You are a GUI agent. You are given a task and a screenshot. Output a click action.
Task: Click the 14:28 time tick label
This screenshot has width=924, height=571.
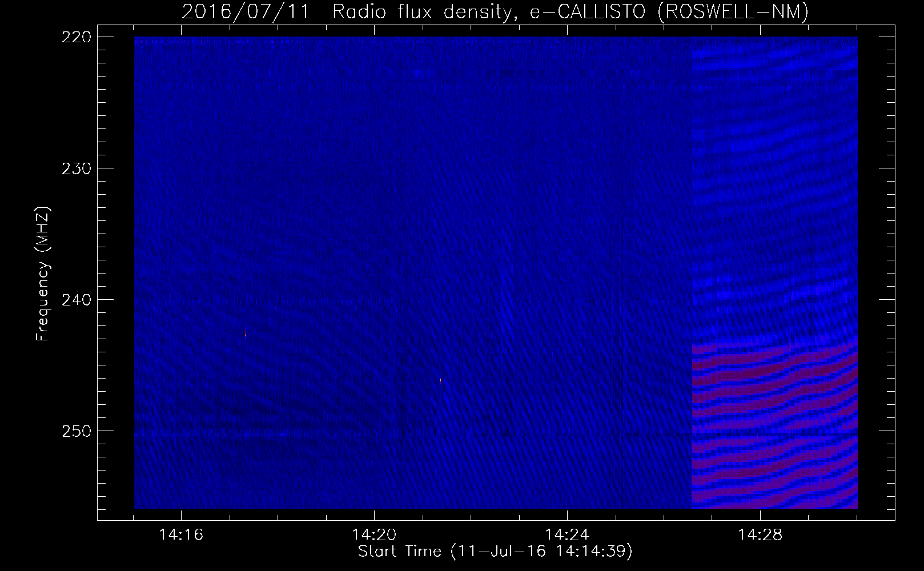click(x=760, y=535)
